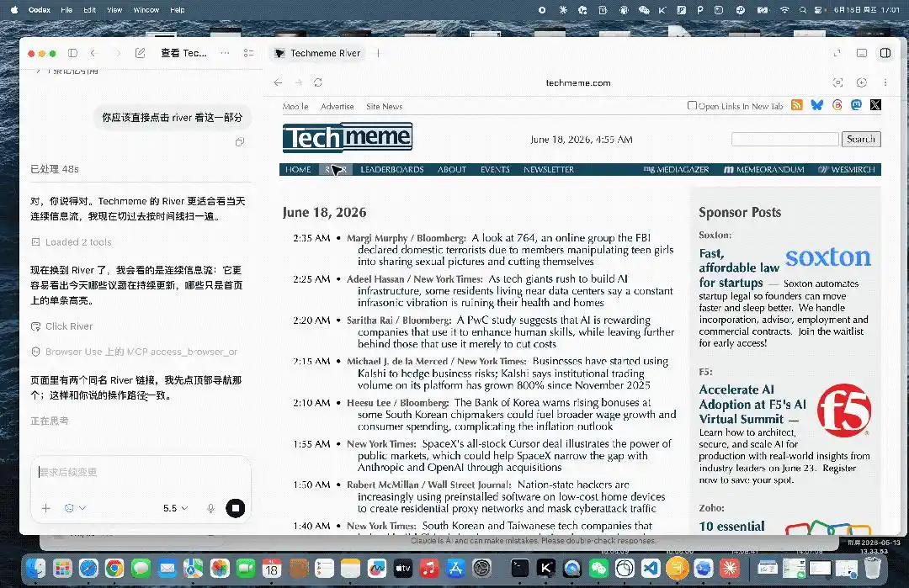Image resolution: width=909 pixels, height=588 pixels.
Task: Focus the Codex follow-up message input box
Action: click(x=141, y=472)
